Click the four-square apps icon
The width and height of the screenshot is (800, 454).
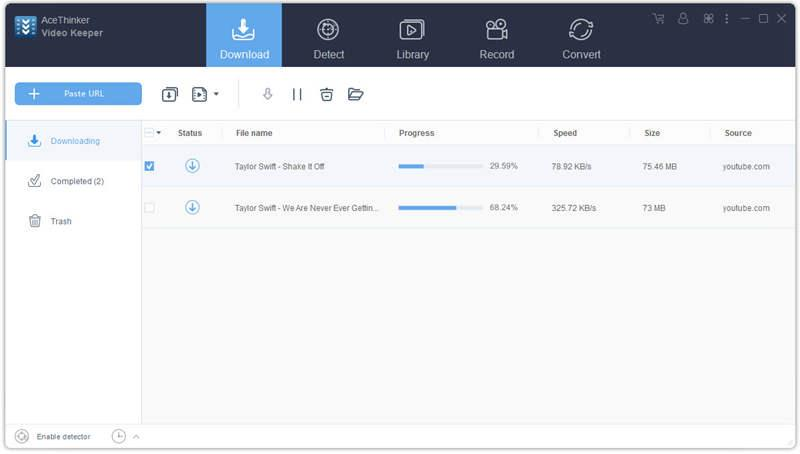pyautogui.click(x=708, y=19)
